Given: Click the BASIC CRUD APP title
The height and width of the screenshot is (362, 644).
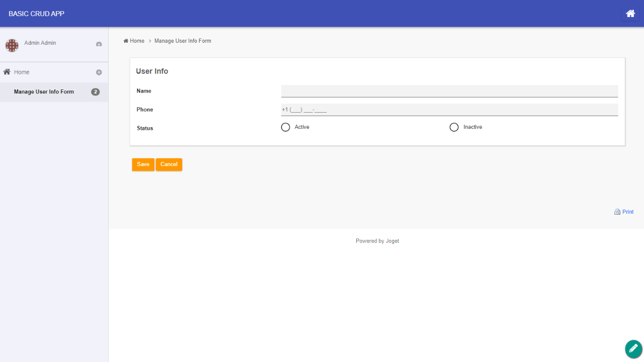Looking at the screenshot, I should 36,14.
